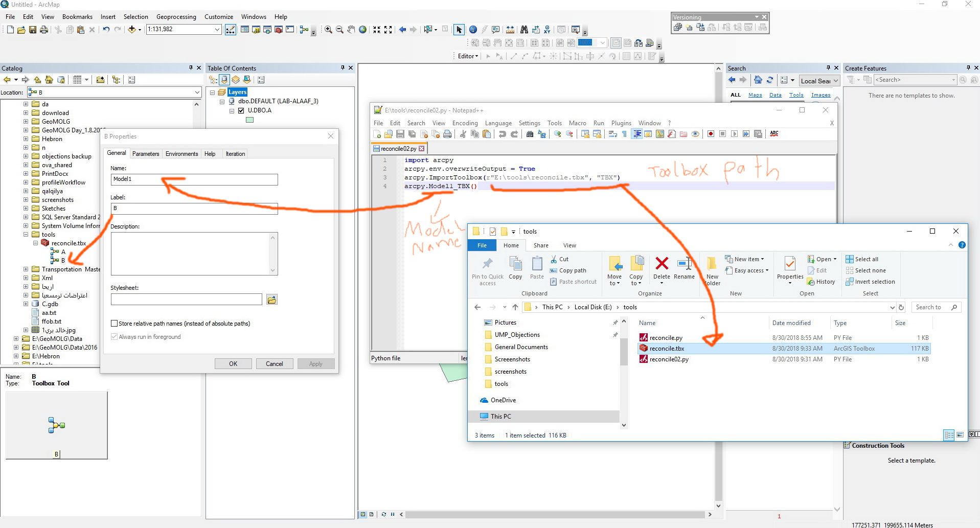Select the ArcMap Pan hand tool

tap(351, 30)
